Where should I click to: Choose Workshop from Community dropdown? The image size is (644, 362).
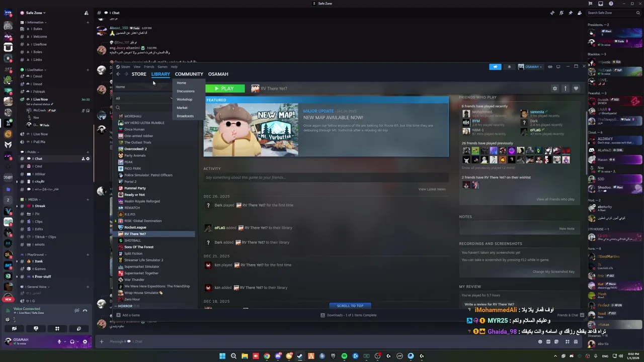[x=184, y=100]
